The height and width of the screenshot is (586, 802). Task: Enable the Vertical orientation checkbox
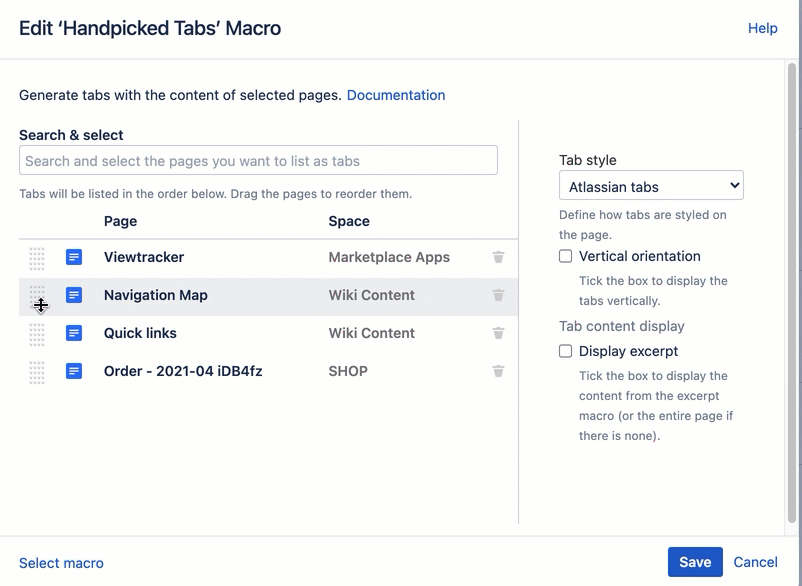click(x=566, y=256)
